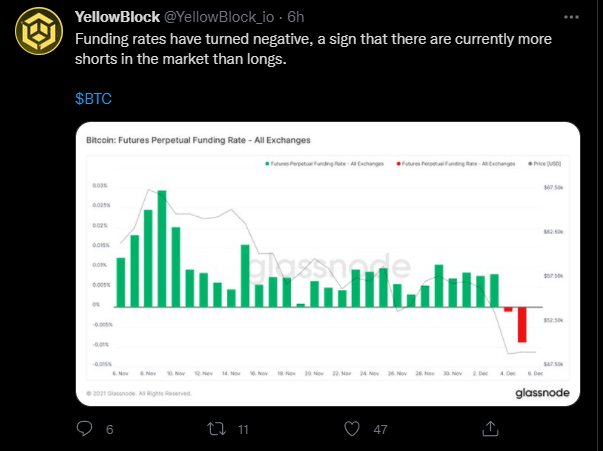Open the $BTC cashtag link

[93, 99]
